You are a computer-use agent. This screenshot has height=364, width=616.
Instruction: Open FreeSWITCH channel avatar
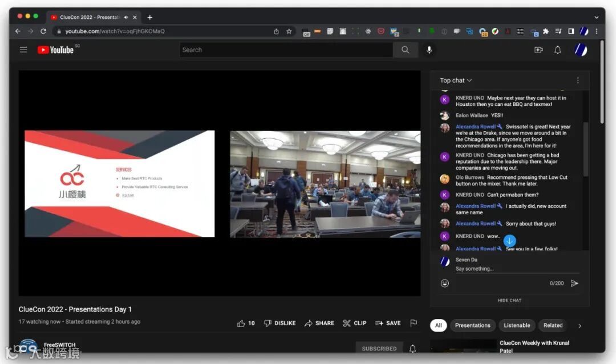click(x=29, y=347)
